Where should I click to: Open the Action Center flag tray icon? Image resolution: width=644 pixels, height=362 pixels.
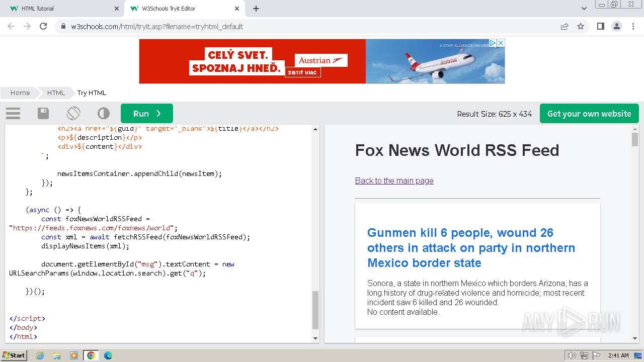[596, 355]
